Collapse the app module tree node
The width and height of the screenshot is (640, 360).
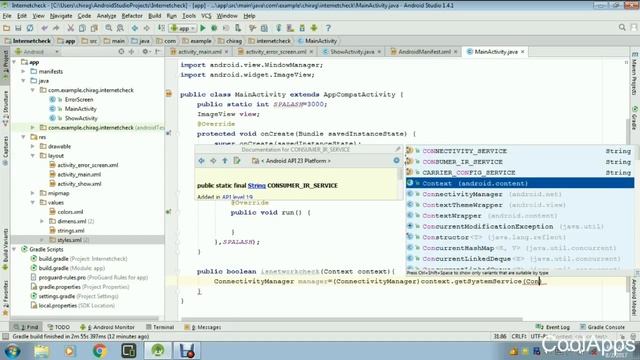point(15,62)
